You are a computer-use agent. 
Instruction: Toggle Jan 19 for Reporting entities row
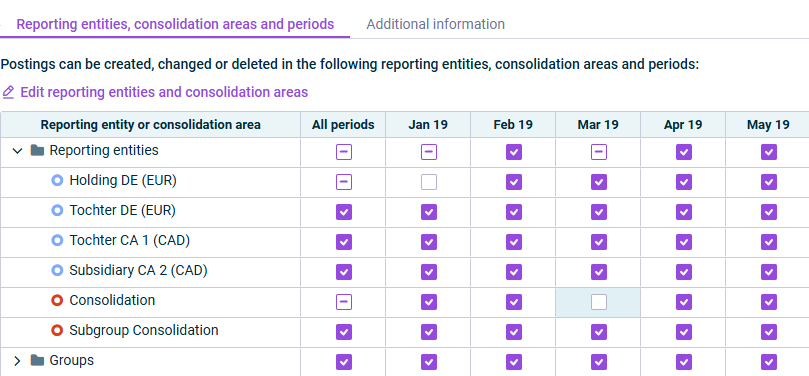429,152
